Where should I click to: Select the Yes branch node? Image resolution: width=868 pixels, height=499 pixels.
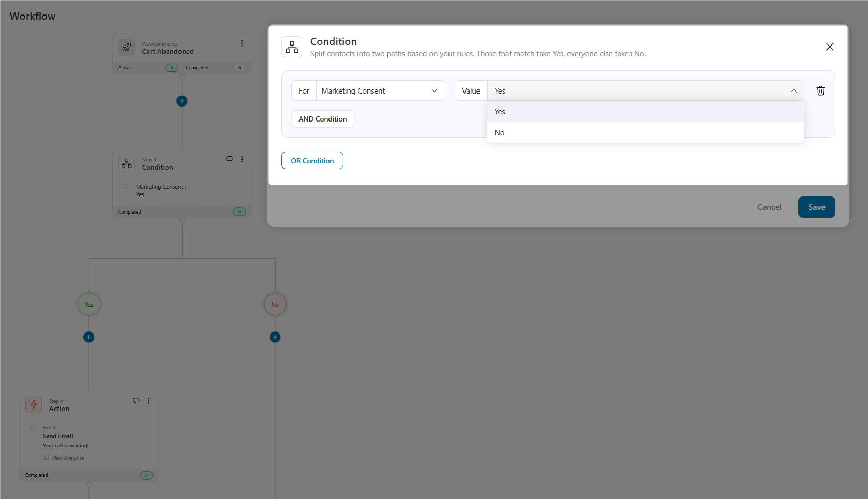[x=89, y=304]
